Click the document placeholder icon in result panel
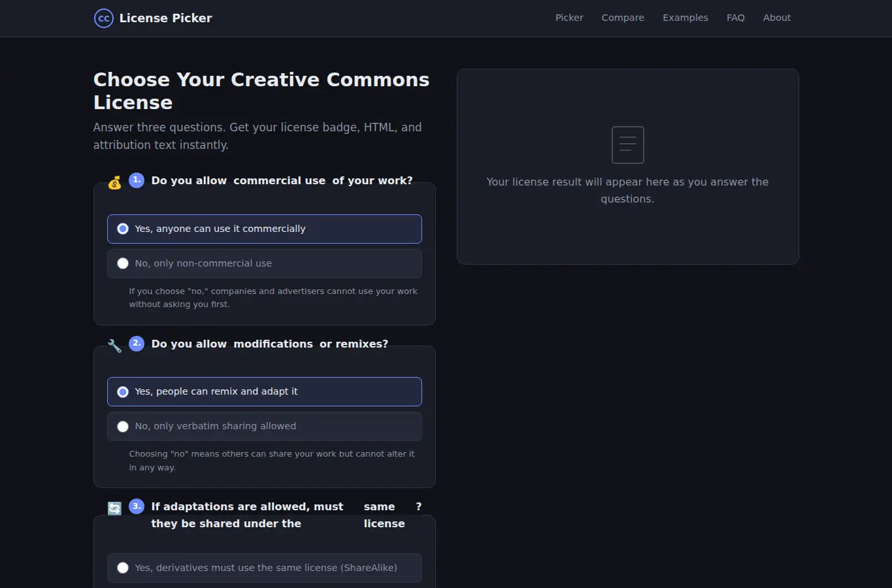The image size is (892, 588). [627, 145]
